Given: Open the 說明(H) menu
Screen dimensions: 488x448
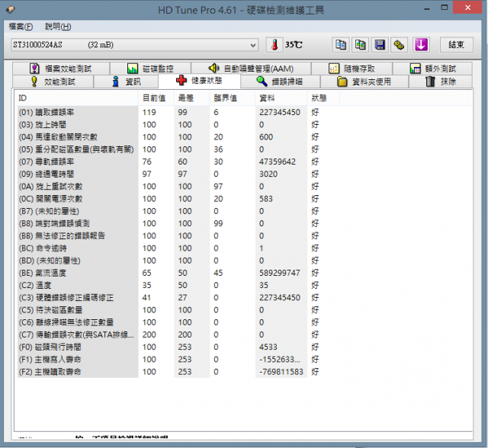Looking at the screenshot, I should click(58, 27).
